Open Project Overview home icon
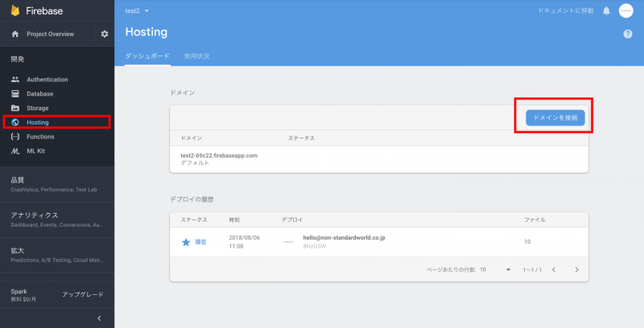This screenshot has height=328, width=644. 15,34
